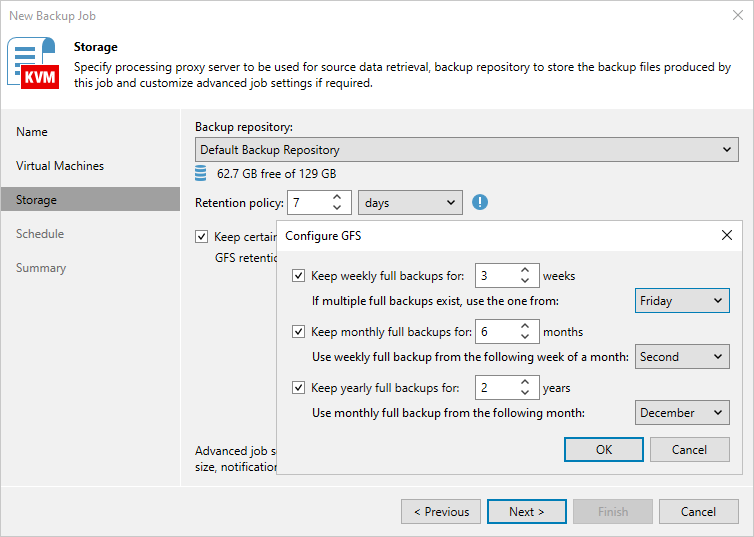Viewport: 754px width, 537px height.
Task: Click the weekly backups number field
Action: coord(494,276)
